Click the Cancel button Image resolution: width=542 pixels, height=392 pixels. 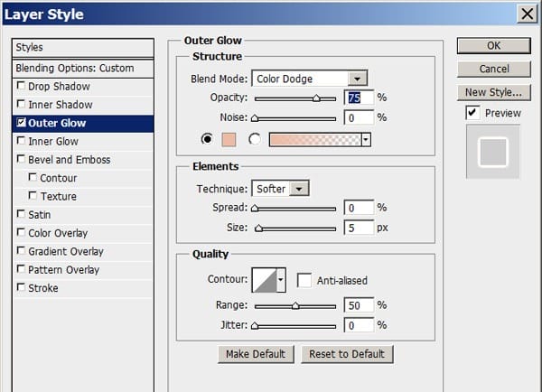(x=493, y=69)
